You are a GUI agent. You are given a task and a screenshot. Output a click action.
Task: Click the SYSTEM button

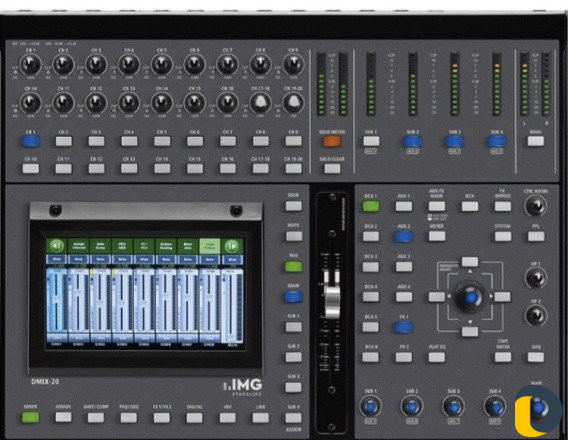(503, 236)
